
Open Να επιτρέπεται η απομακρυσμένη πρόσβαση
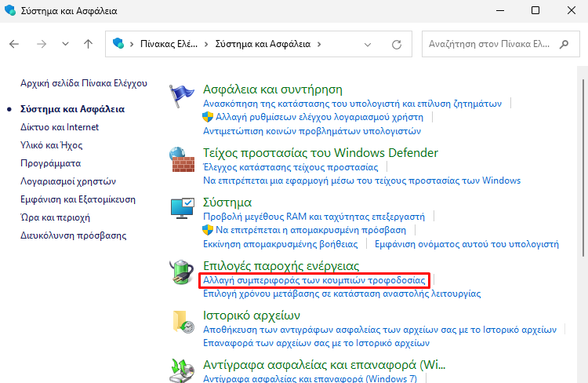[311, 230]
